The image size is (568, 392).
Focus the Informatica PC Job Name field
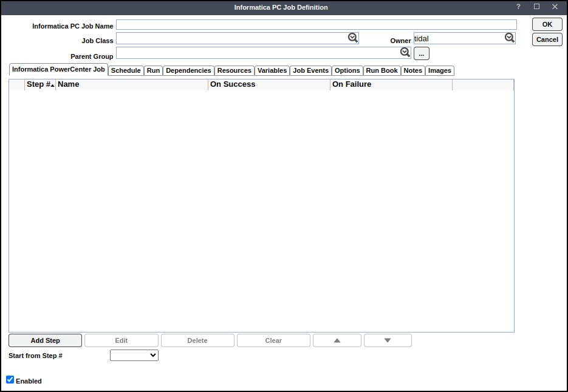[x=317, y=25]
